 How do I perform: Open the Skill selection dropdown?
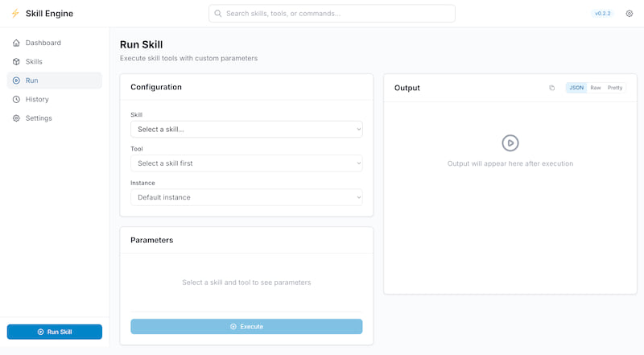tap(246, 129)
